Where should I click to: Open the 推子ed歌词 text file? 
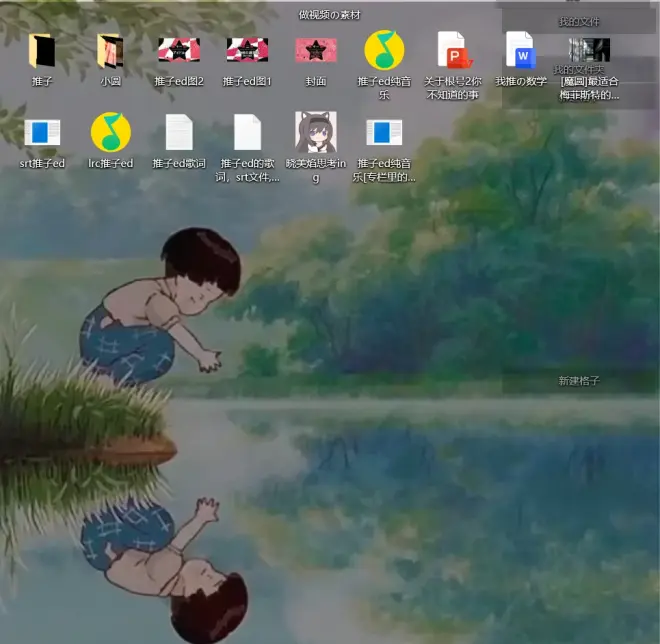179,132
